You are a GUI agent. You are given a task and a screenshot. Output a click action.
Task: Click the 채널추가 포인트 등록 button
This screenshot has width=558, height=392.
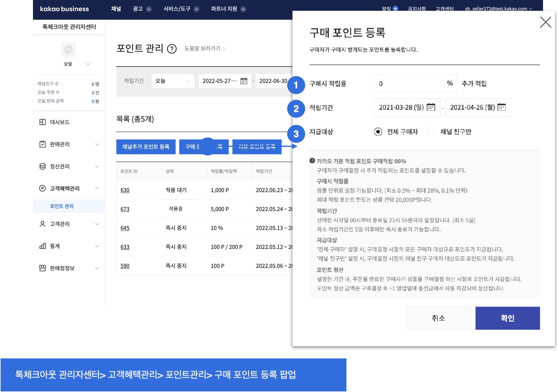(x=146, y=147)
